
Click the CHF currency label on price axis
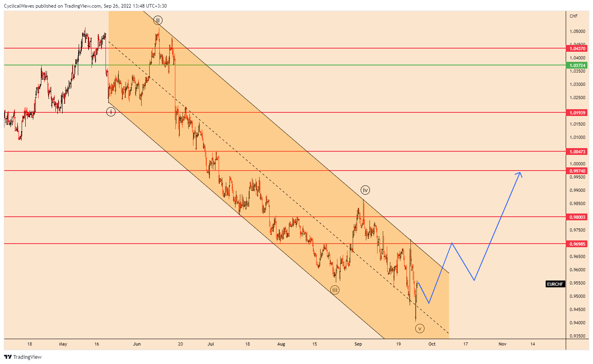click(574, 16)
